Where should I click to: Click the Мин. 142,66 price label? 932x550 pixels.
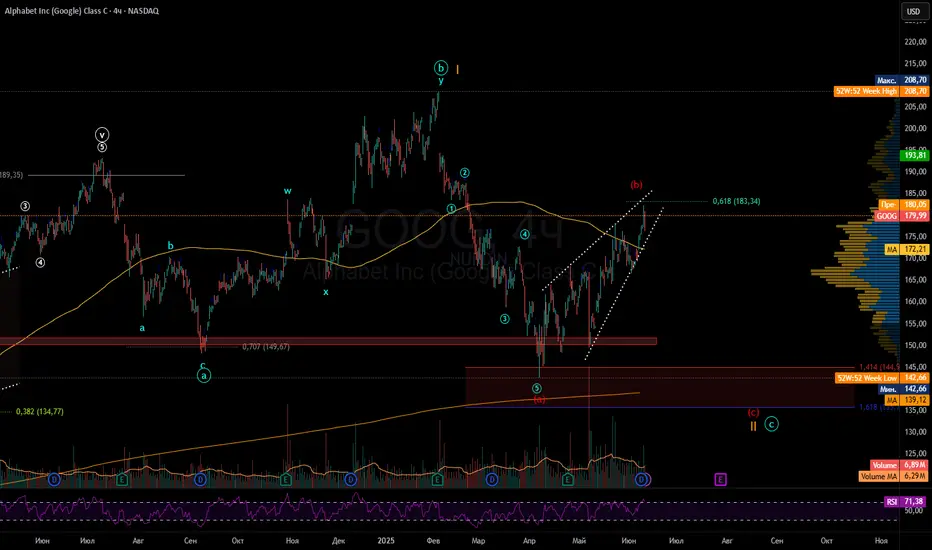point(903,389)
